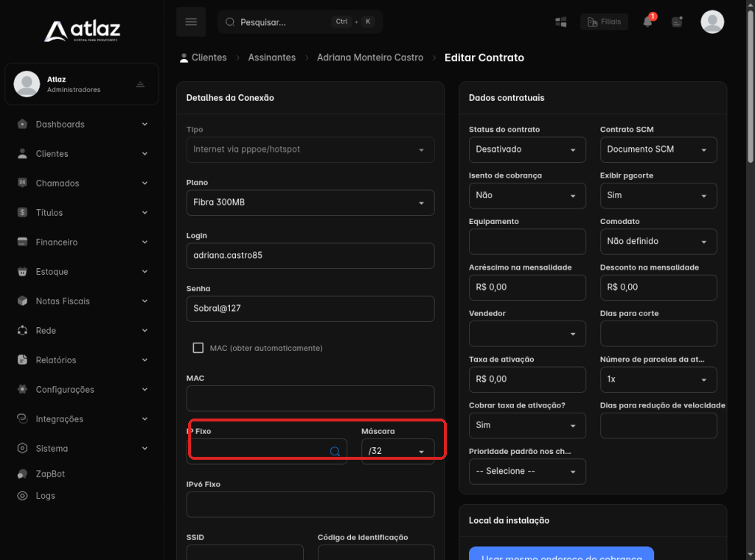
Task: Enable MAC (obter automaticamente) checkbox
Action: pyautogui.click(x=198, y=347)
